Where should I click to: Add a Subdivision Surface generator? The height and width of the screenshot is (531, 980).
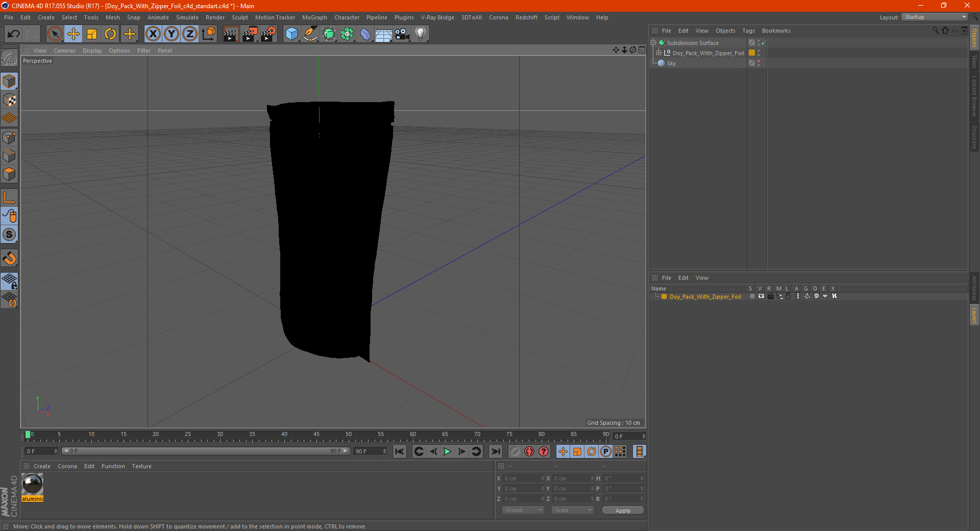pos(329,34)
